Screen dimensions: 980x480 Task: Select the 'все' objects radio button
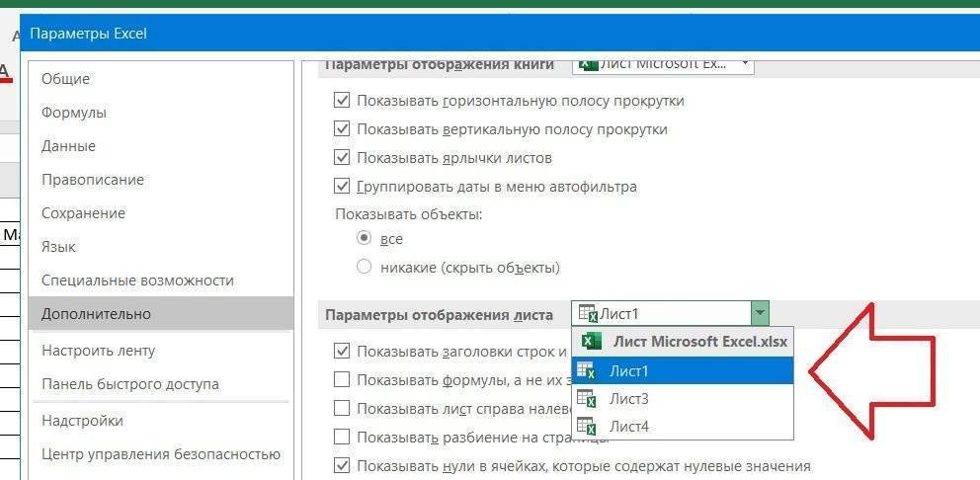point(364,239)
